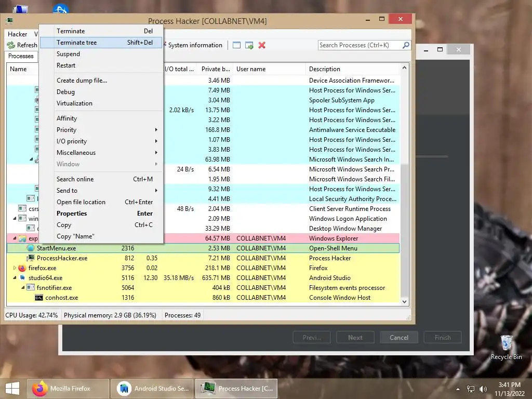Collapse the explorer process tree node
532x399 pixels.
[x=15, y=238]
